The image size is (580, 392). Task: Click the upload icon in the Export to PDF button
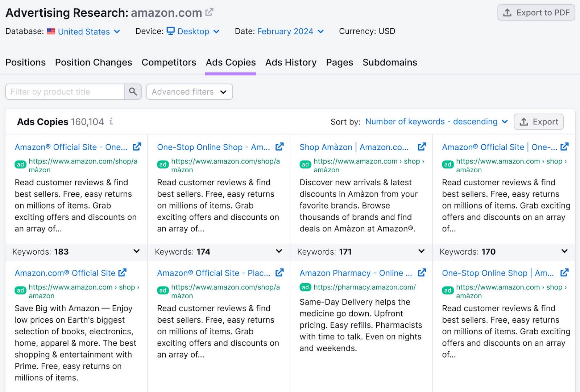click(x=507, y=12)
